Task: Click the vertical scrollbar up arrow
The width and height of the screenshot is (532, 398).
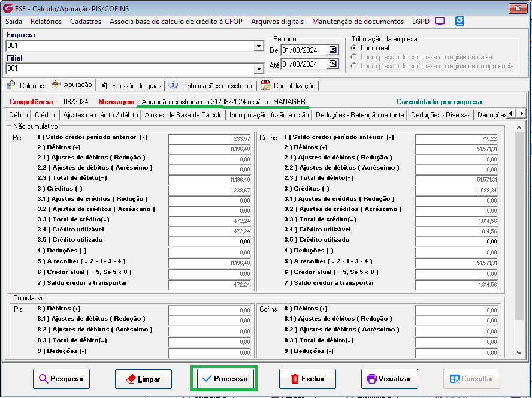Action: 519,128
